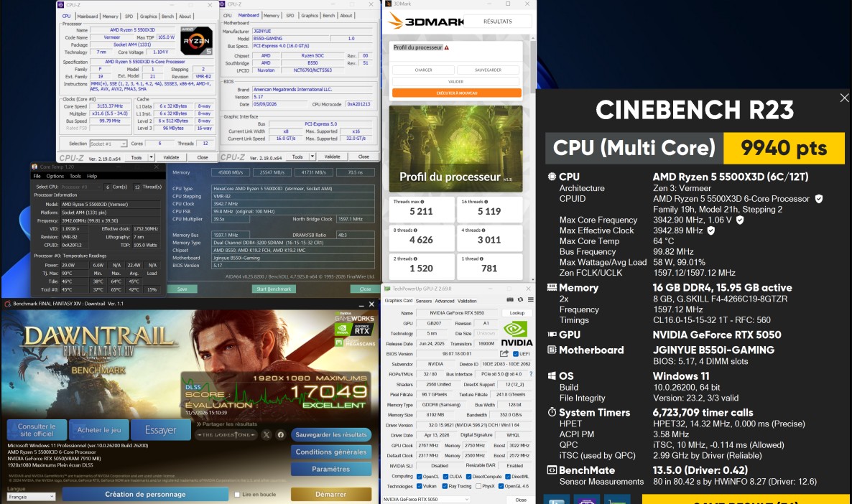
Task: Open the Options menu in Core Temp
Action: 55,176
